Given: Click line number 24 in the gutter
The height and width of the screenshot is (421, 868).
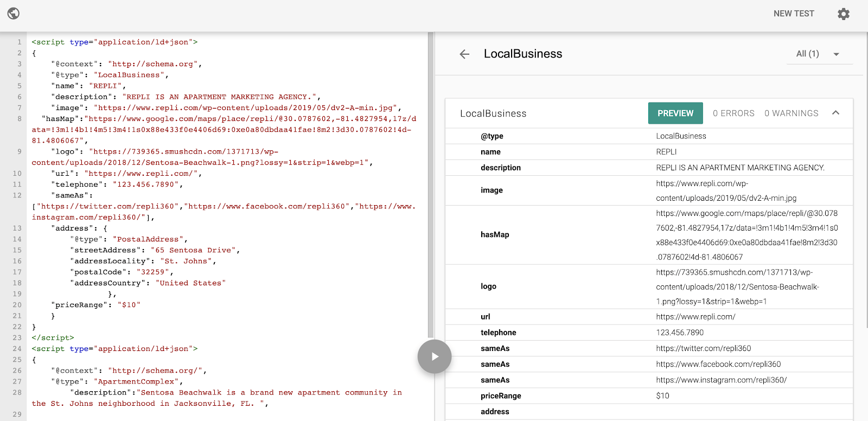Looking at the screenshot, I should 17,349.
